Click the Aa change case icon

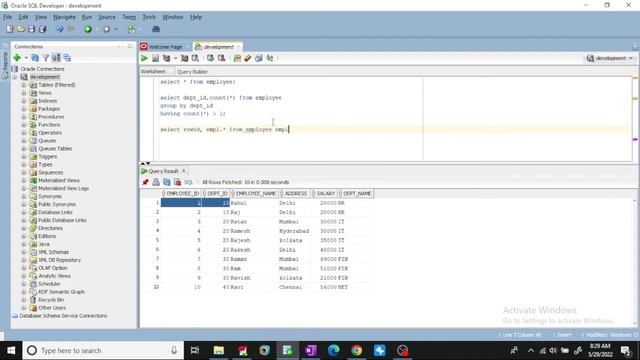click(x=269, y=58)
